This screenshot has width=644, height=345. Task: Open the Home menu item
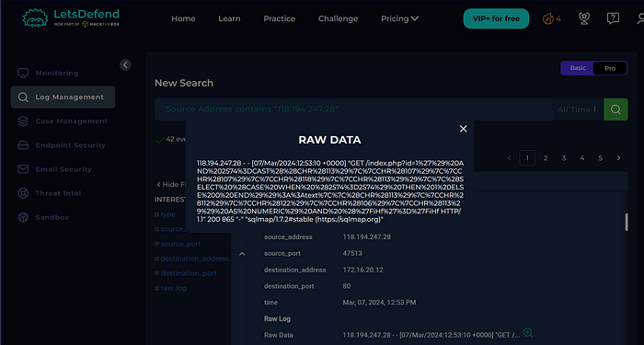183,19
